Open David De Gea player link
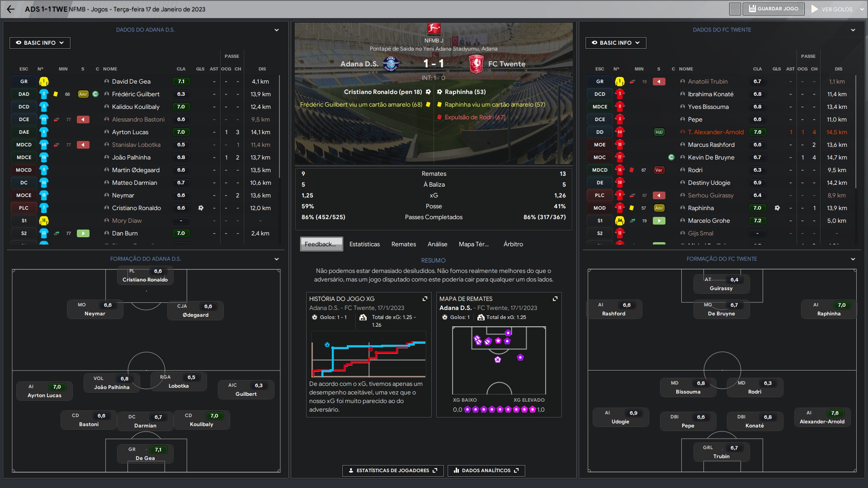The width and height of the screenshot is (868, 488). coord(131,82)
